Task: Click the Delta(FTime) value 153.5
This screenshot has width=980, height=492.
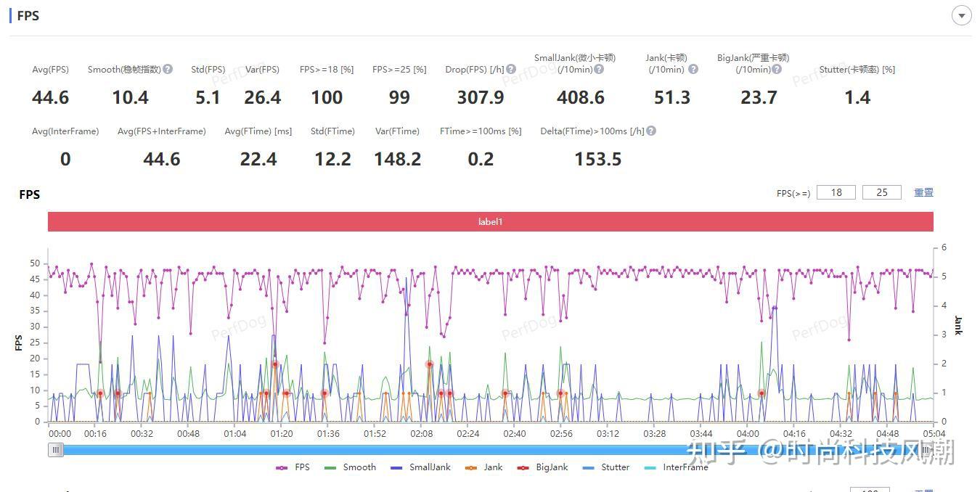Action: (x=598, y=159)
